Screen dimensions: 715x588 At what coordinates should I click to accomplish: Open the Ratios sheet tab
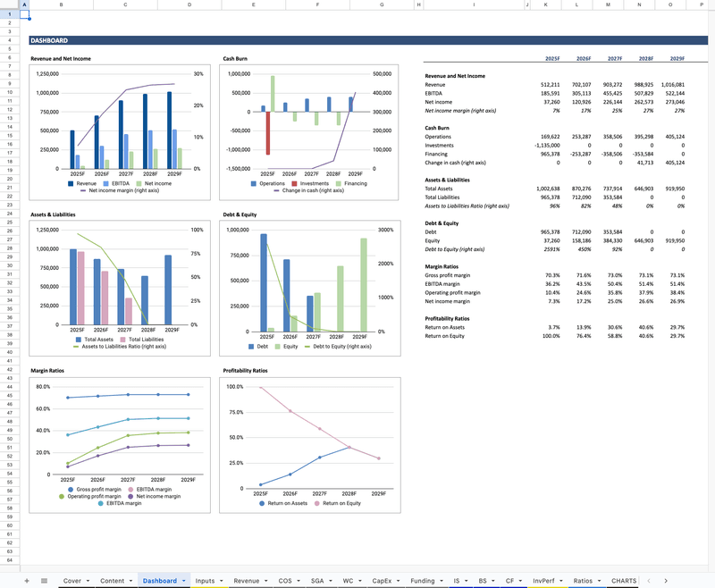[582, 581]
